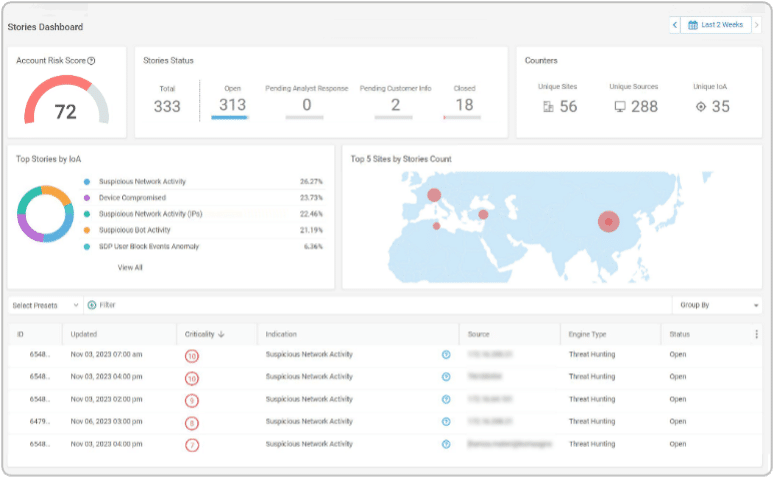Open the criticality 9 story row
The width and height of the screenshot is (776, 479).
coord(385,400)
